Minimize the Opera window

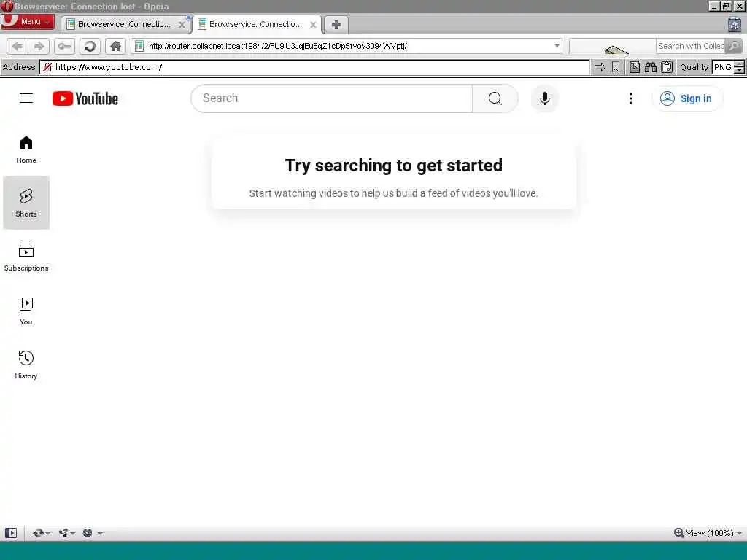coord(713,6)
